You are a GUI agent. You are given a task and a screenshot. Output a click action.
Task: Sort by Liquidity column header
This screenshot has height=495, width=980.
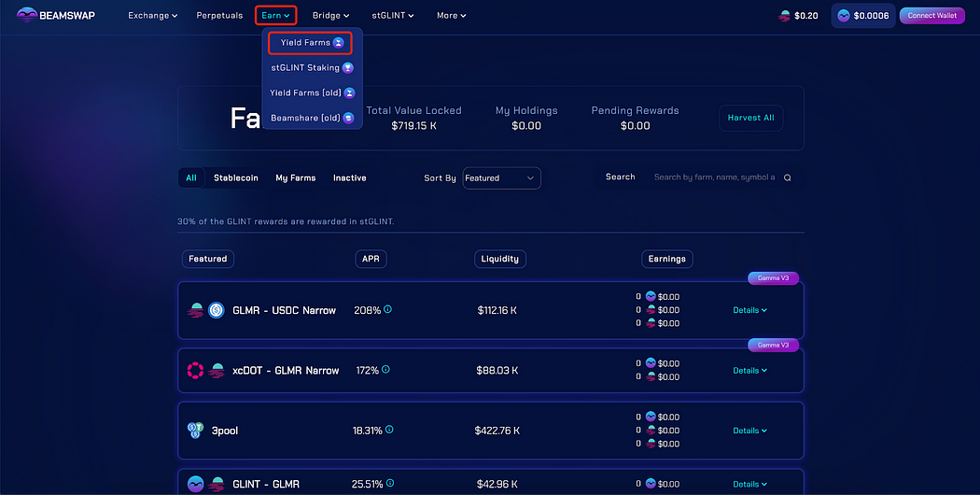(x=500, y=259)
